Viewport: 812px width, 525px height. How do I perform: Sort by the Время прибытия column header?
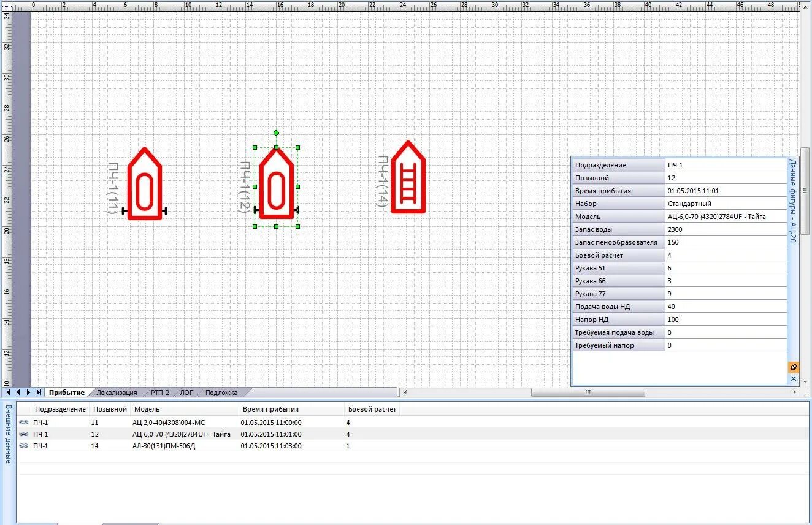(292, 409)
